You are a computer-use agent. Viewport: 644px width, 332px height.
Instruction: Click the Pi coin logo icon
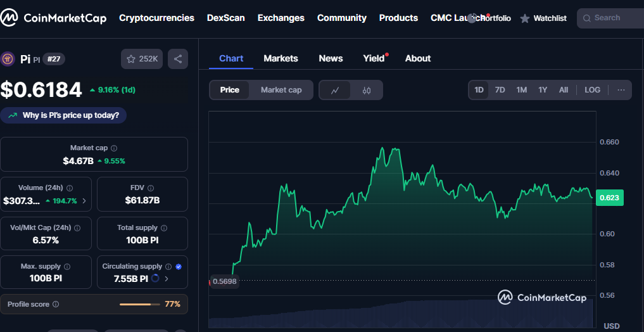point(8,59)
